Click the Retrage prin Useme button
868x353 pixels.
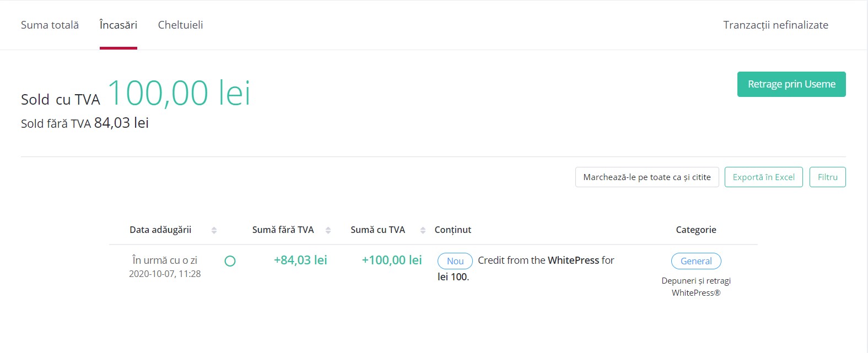(791, 84)
